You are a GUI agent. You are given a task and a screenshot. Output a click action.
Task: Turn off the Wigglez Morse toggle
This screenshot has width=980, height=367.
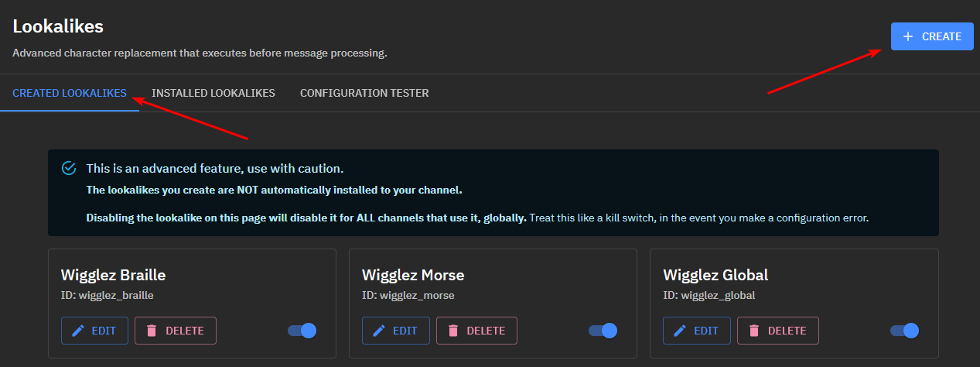603,331
